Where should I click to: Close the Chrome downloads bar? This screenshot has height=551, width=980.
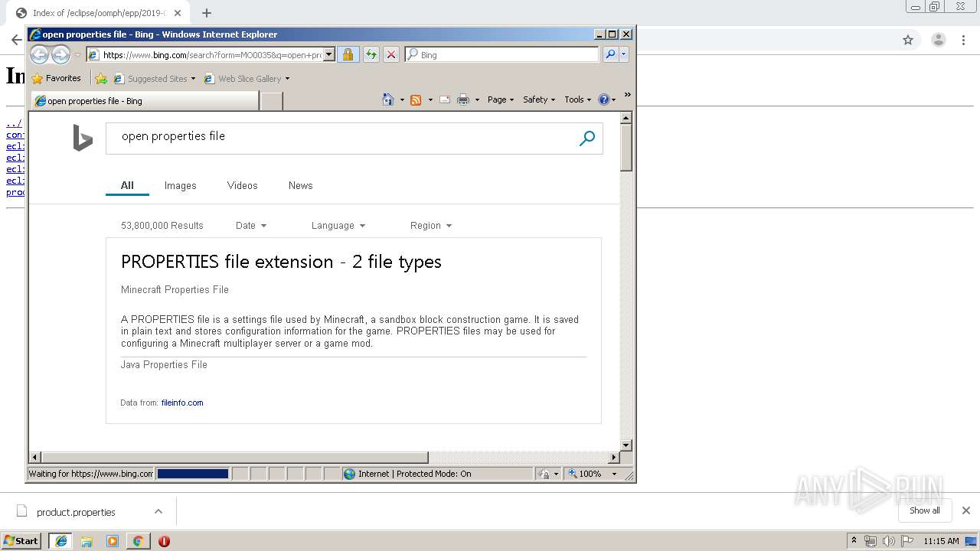coord(965,510)
